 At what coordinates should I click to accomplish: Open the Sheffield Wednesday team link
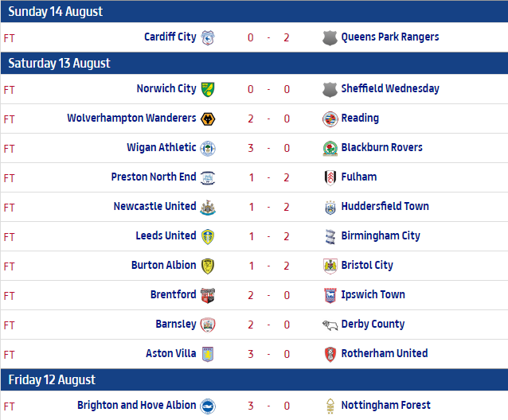coord(389,89)
